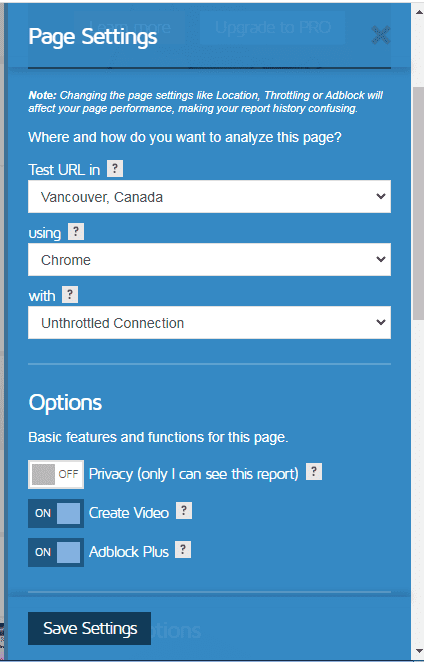This screenshot has height=662, width=424.
Task: Disable the Adblock Plus switch
Action: 56,552
